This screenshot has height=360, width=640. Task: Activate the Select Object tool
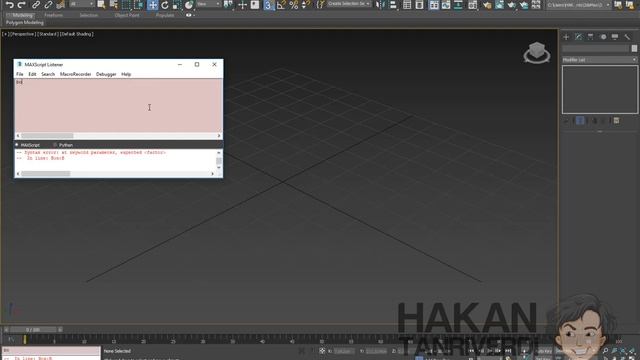pos(101,5)
